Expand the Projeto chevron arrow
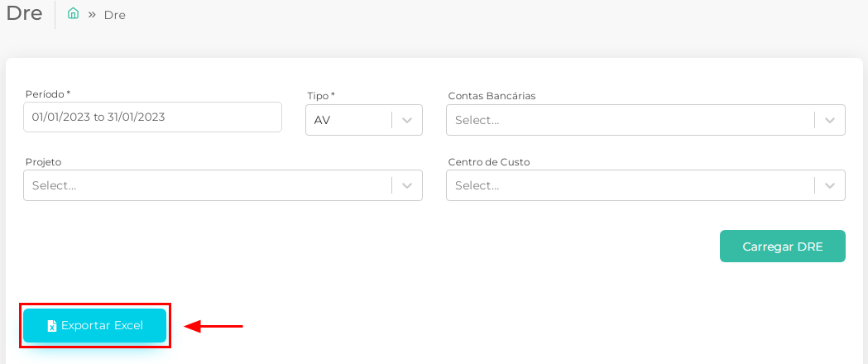This screenshot has width=868, height=364. [x=407, y=185]
